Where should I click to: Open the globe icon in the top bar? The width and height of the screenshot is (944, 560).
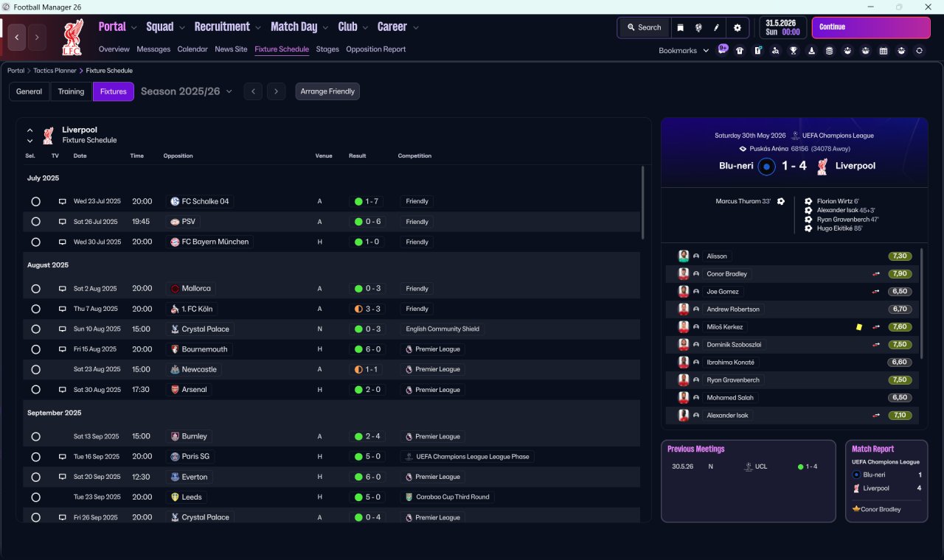698,27
